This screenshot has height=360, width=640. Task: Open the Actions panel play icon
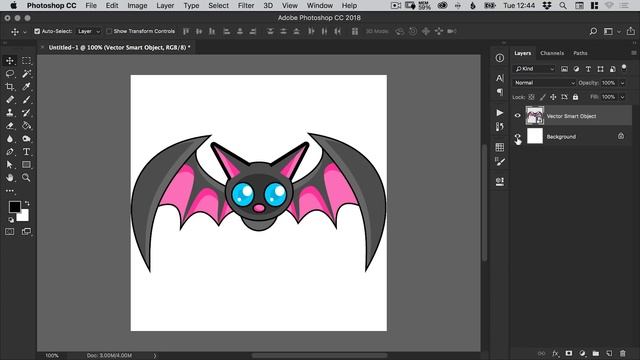pos(500,112)
